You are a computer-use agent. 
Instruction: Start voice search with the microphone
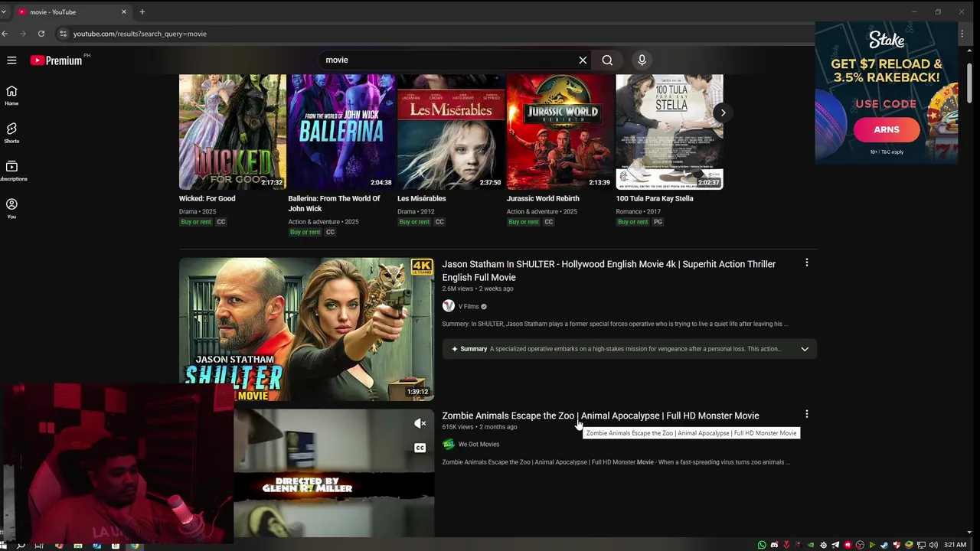tap(642, 60)
